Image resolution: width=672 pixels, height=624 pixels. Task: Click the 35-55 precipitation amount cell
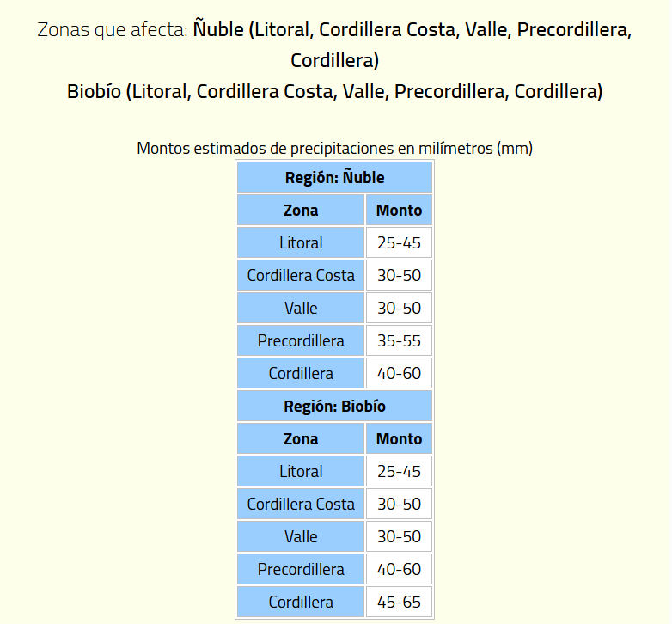[x=399, y=341]
